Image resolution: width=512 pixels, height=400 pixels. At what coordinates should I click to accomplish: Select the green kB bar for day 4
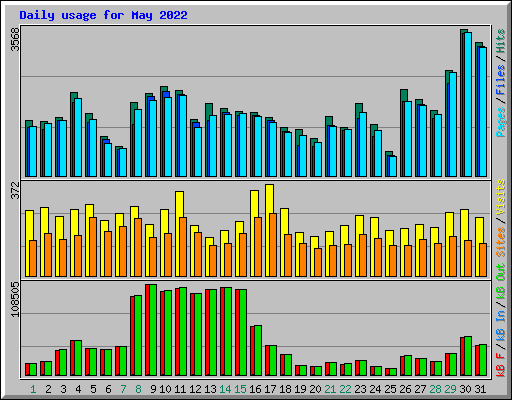tap(78, 358)
